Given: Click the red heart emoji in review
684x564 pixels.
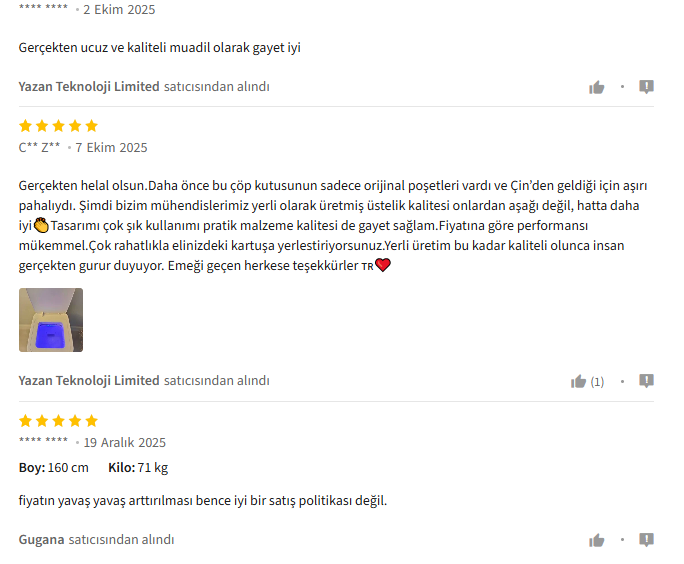Looking at the screenshot, I should click(x=383, y=265).
